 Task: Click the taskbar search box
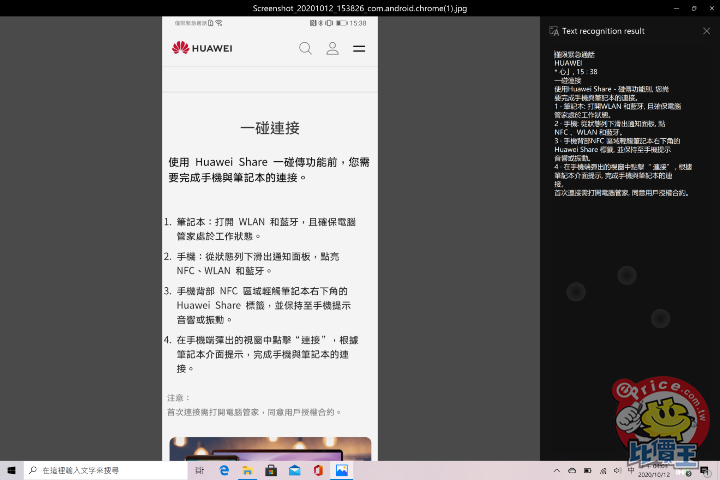coord(106,470)
